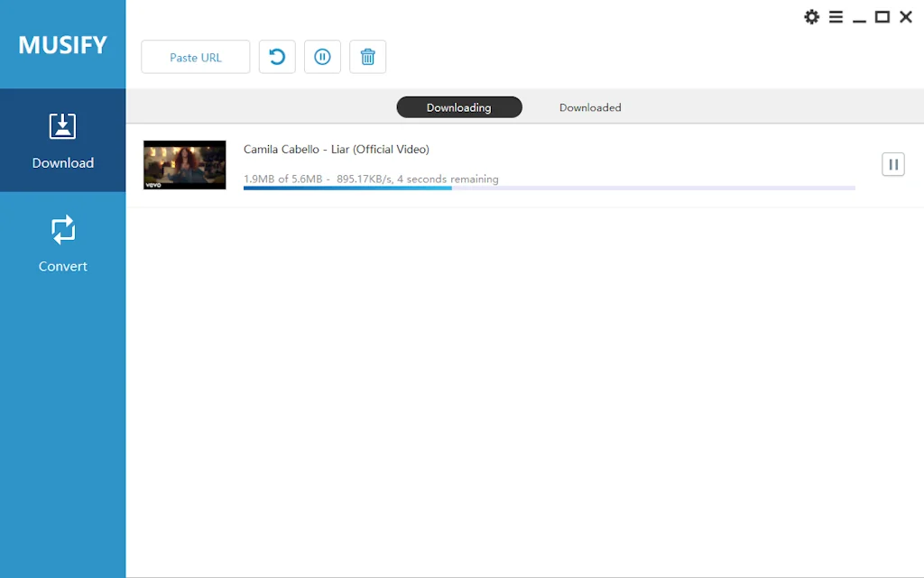Click the Camila Cabello video thumbnail
Screen dimensions: 924x578
point(185,165)
